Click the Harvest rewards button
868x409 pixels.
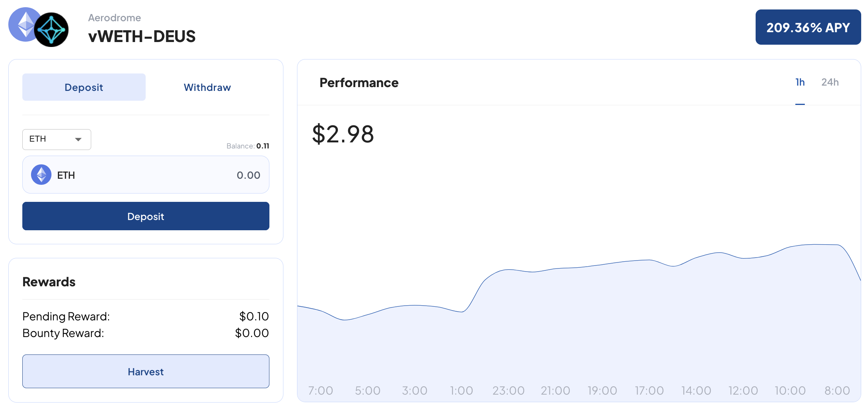[x=146, y=372]
